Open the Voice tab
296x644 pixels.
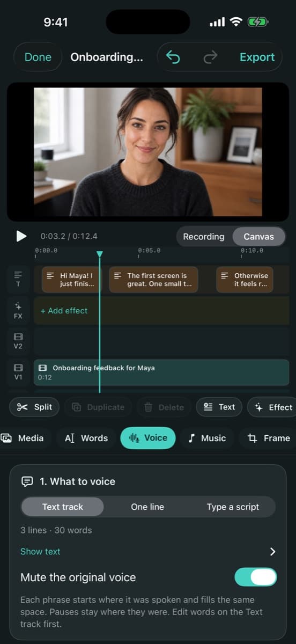click(148, 438)
